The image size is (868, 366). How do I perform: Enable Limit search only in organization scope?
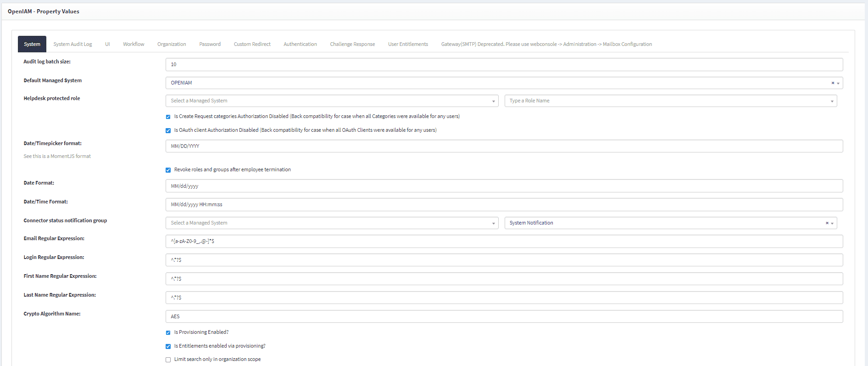168,360
